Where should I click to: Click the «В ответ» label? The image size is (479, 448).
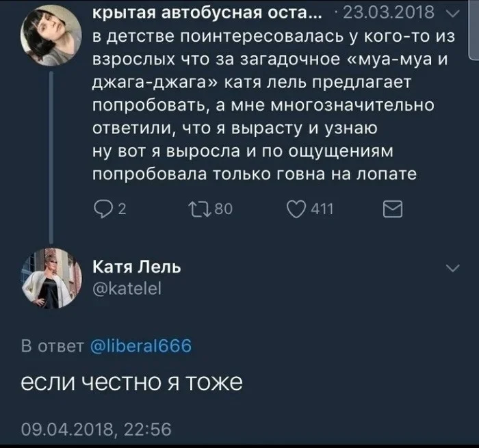[x=53, y=346]
